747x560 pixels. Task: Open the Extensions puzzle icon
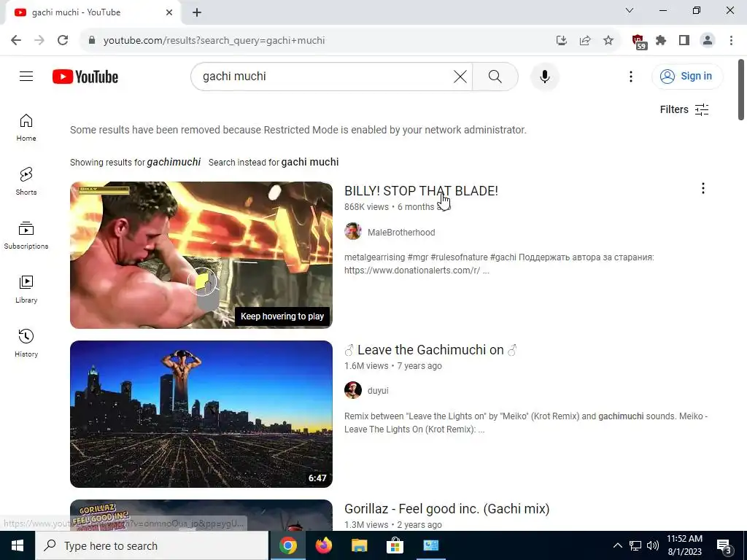[661, 41]
